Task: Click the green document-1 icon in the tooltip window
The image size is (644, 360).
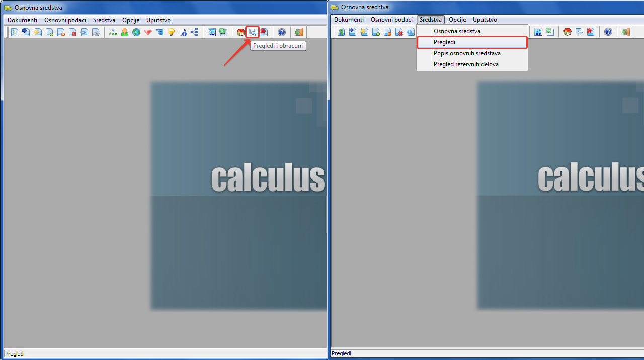Action: click(15, 32)
